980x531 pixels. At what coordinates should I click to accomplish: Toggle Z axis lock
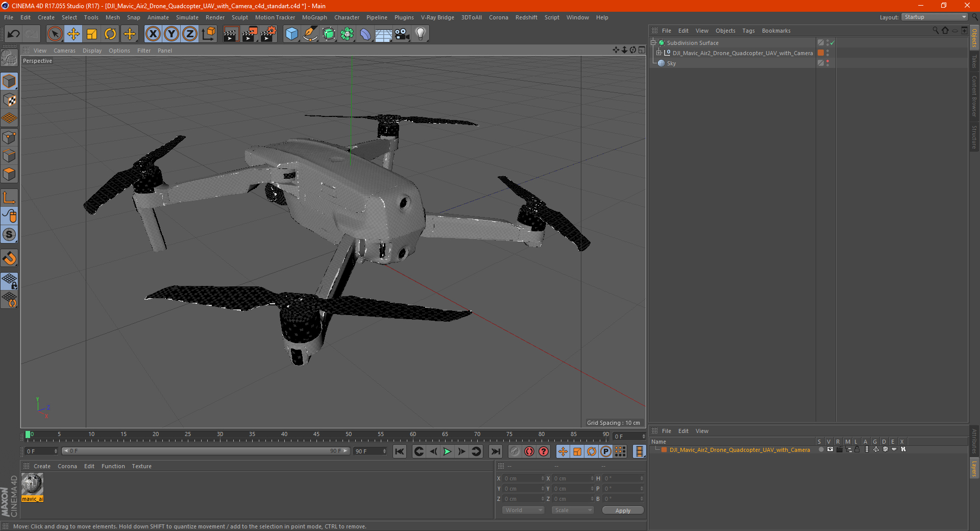tap(190, 34)
